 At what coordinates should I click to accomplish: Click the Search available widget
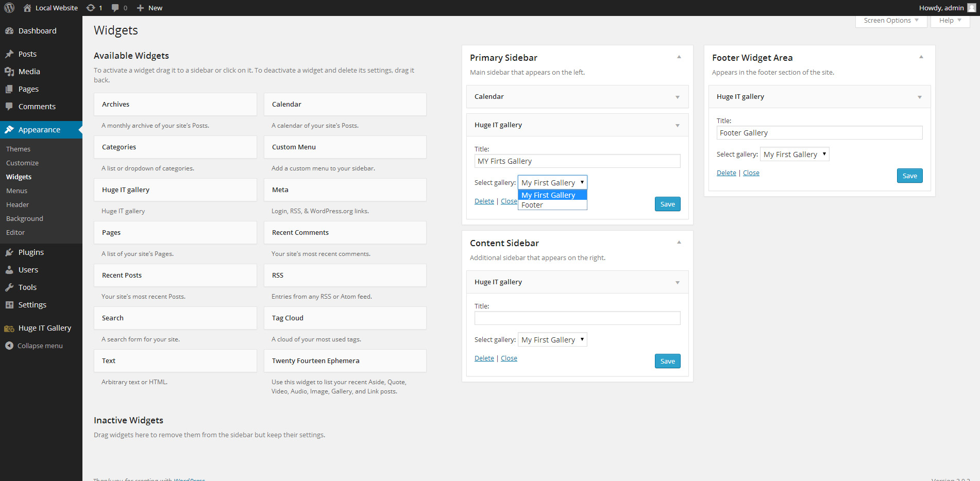[175, 318]
